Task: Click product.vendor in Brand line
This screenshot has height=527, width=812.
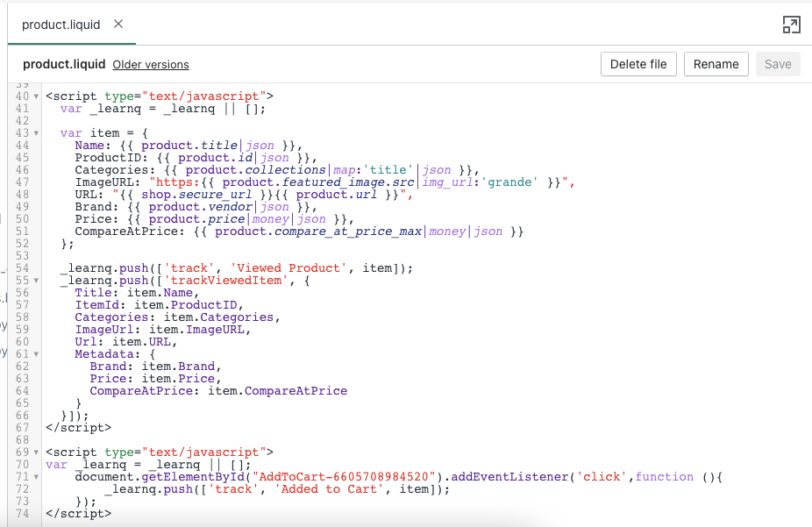Action: [x=200, y=207]
